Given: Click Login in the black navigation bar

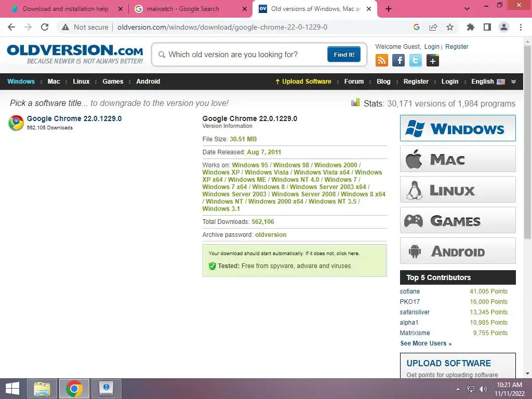Looking at the screenshot, I should coord(449,82).
